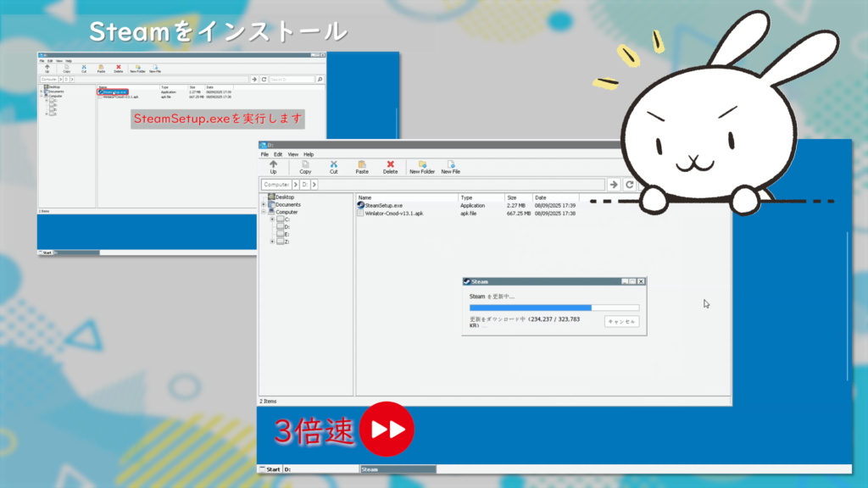Click the red fast-forward button
Viewport: 868px width, 488px height.
[x=387, y=429]
